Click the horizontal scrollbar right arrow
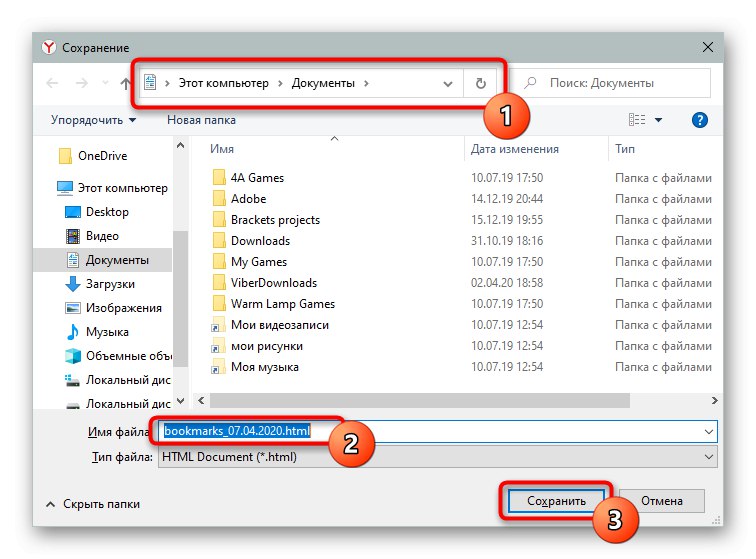This screenshot has width=756, height=559. click(714, 400)
